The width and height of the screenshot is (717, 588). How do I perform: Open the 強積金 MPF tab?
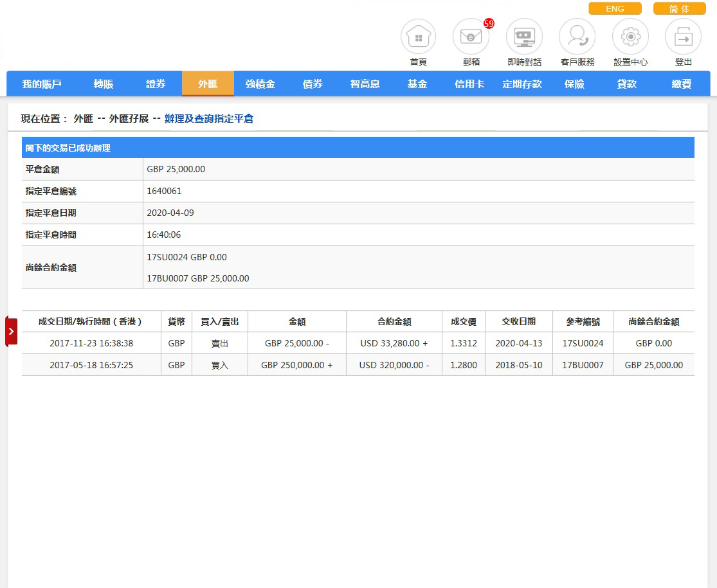click(x=260, y=84)
